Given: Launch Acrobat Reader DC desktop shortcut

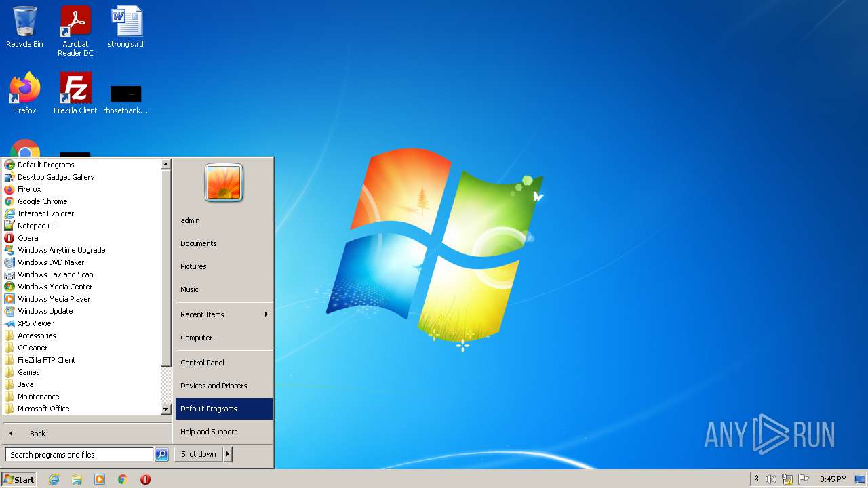Looking at the screenshot, I should click(x=75, y=31).
